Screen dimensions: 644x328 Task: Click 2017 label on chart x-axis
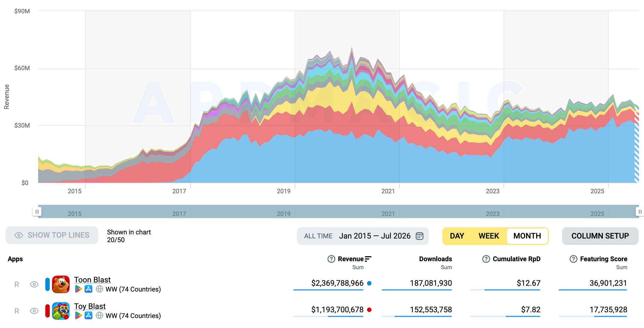pyautogui.click(x=179, y=191)
